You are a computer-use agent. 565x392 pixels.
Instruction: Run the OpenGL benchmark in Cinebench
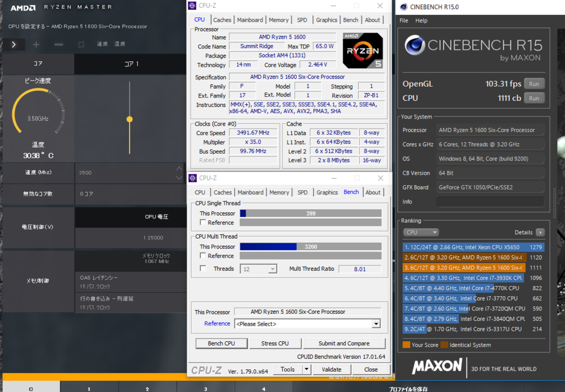click(x=534, y=83)
